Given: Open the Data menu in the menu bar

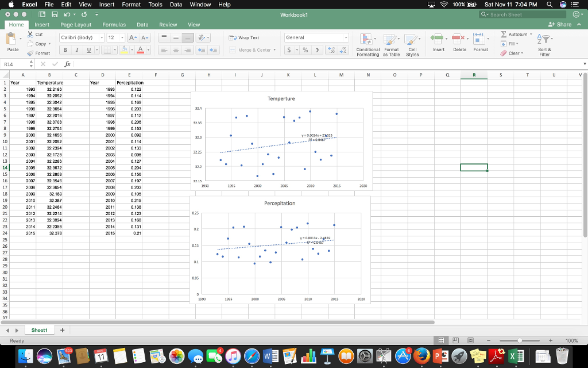Looking at the screenshot, I should tap(176, 5).
